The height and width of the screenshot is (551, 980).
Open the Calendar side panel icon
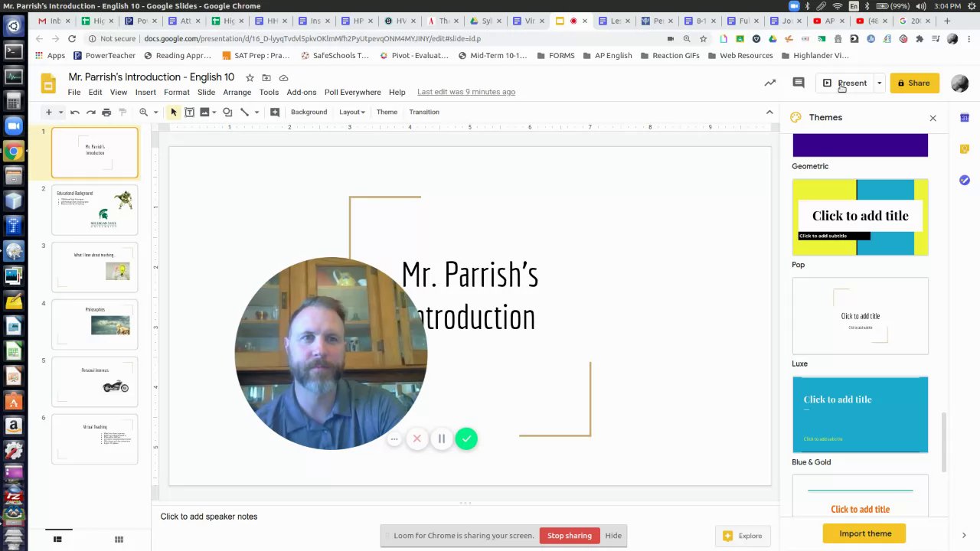coord(965,118)
